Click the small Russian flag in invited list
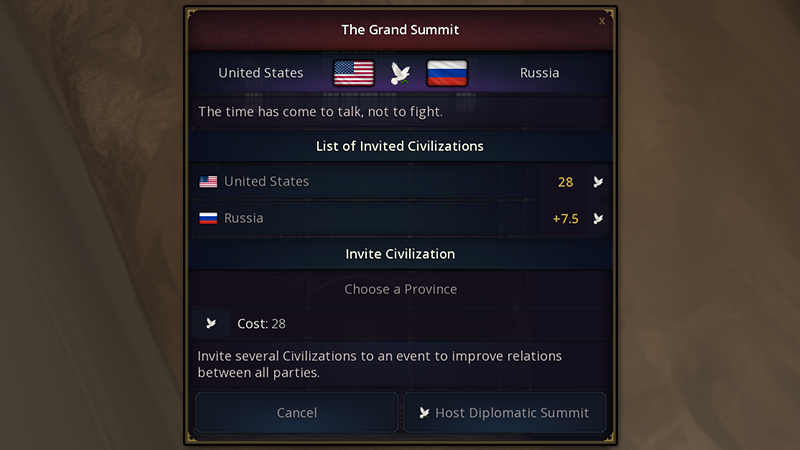 (208, 218)
